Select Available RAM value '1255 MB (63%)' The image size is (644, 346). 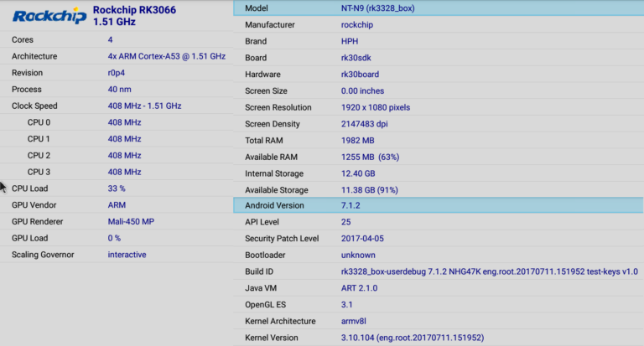click(370, 157)
